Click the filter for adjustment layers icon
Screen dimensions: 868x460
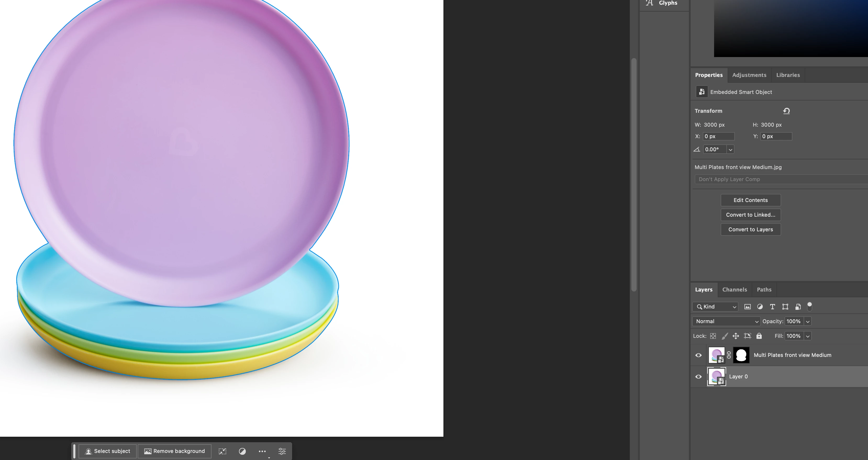click(x=760, y=306)
